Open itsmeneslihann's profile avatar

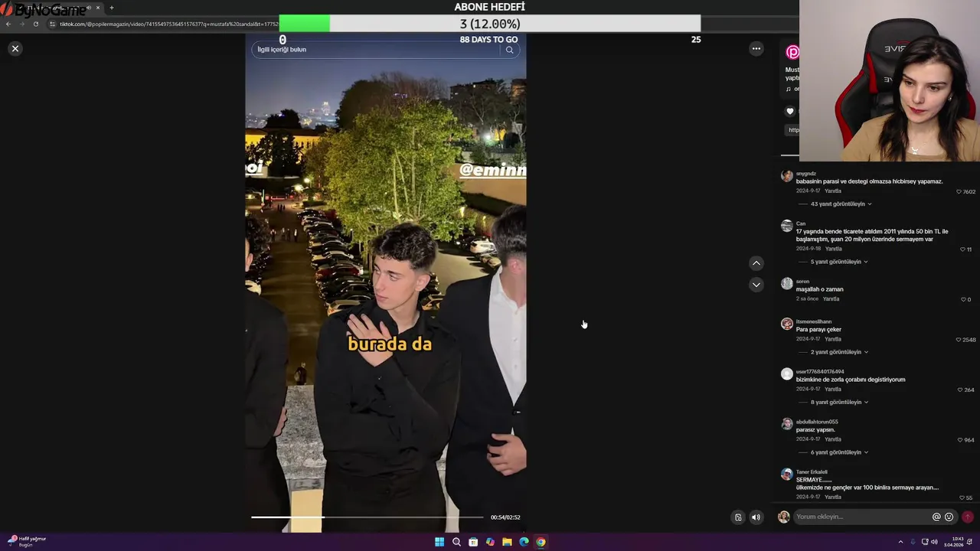pyautogui.click(x=786, y=324)
